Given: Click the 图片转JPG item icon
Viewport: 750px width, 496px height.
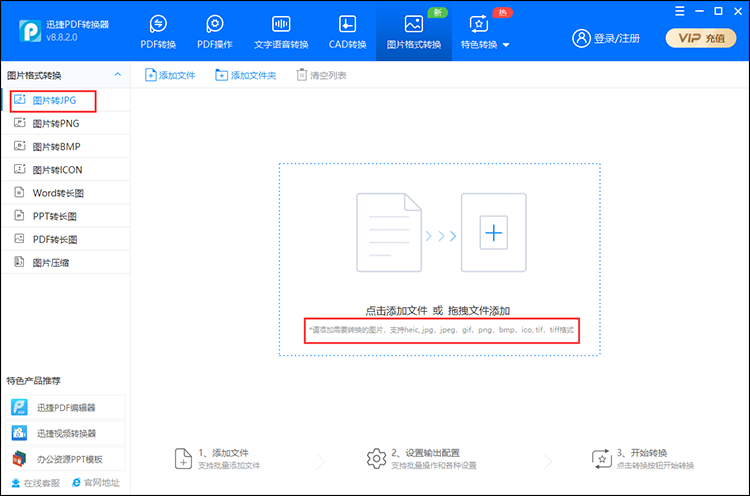Looking at the screenshot, I should [x=20, y=99].
